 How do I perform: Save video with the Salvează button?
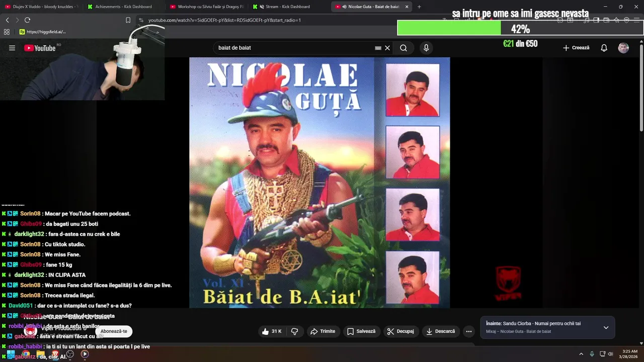(361, 331)
